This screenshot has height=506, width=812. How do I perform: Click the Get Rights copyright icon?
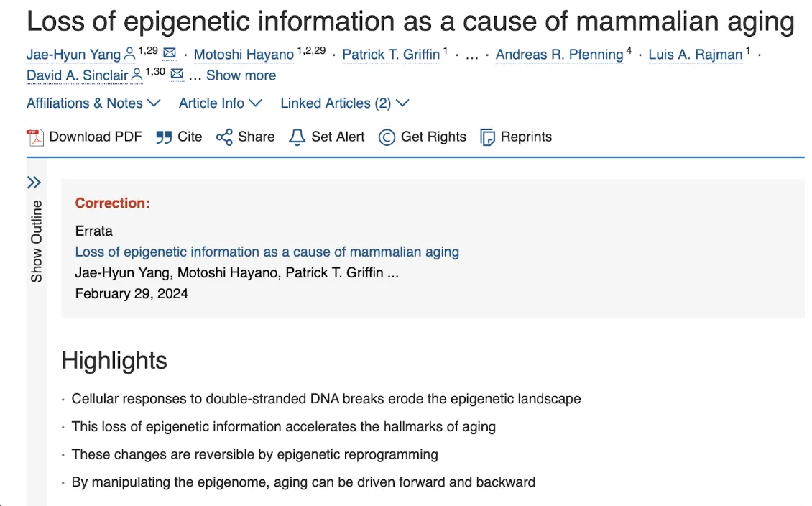pos(387,137)
